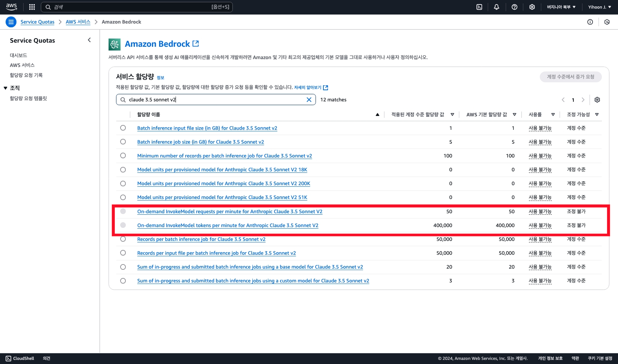Open Batch inference input file size quota link
The height and width of the screenshot is (364, 618).
pos(207,128)
